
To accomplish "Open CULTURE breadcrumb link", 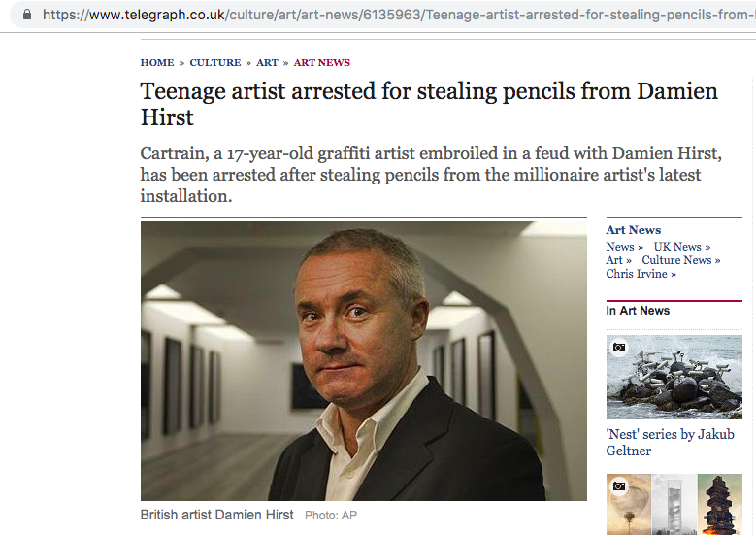I will tap(215, 63).
